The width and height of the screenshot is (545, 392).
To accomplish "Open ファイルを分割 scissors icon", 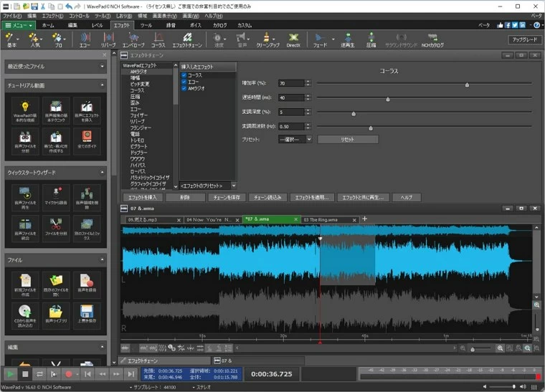I will [x=56, y=229].
